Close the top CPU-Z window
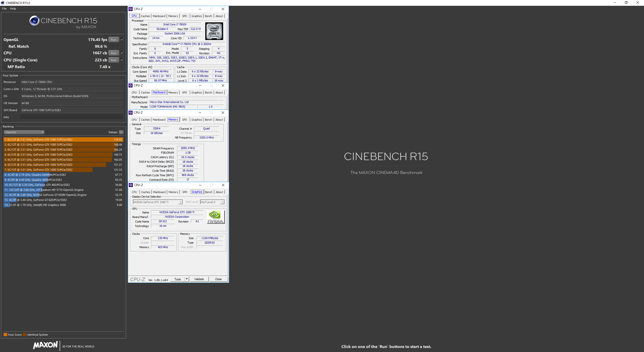 pyautogui.click(x=223, y=9)
